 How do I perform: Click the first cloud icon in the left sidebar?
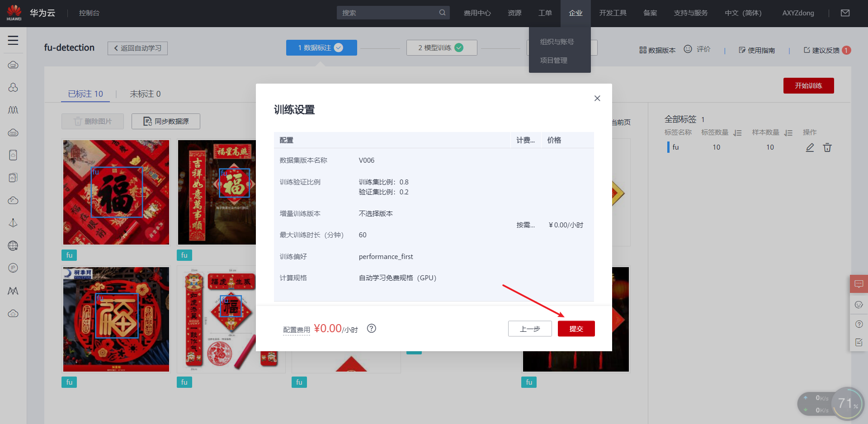13,65
